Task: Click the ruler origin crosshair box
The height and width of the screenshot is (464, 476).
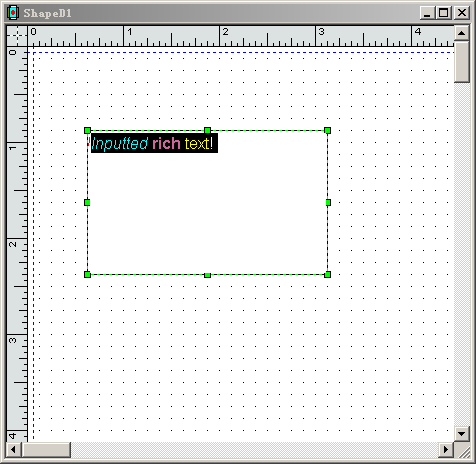Action: [17, 36]
